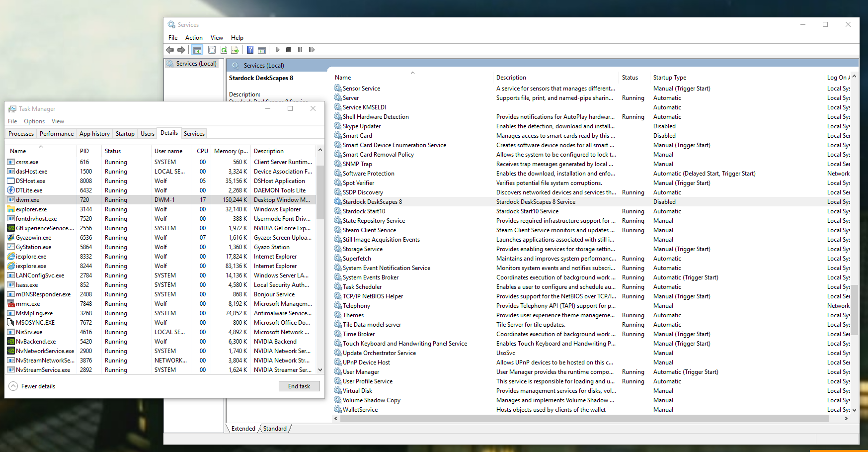Click the Pause Service toolbar icon

[x=300, y=50]
